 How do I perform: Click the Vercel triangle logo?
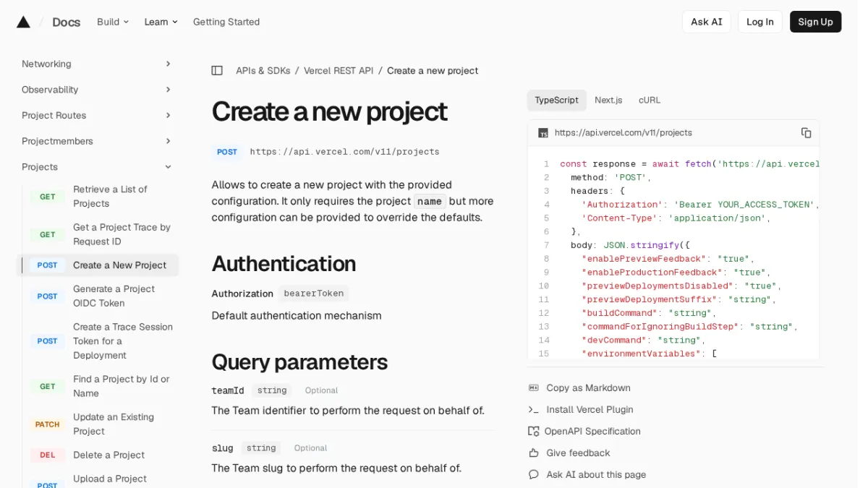click(x=23, y=22)
